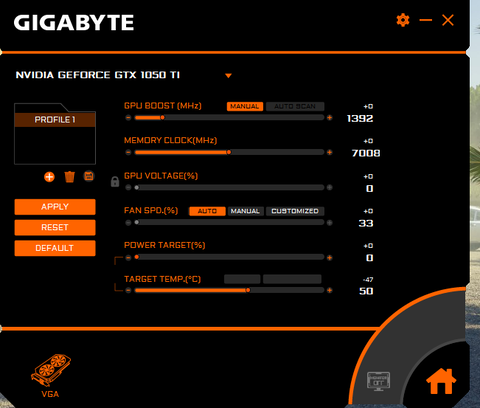Minimize the Gigabyte window
The height and width of the screenshot is (408, 480).
pos(426,20)
